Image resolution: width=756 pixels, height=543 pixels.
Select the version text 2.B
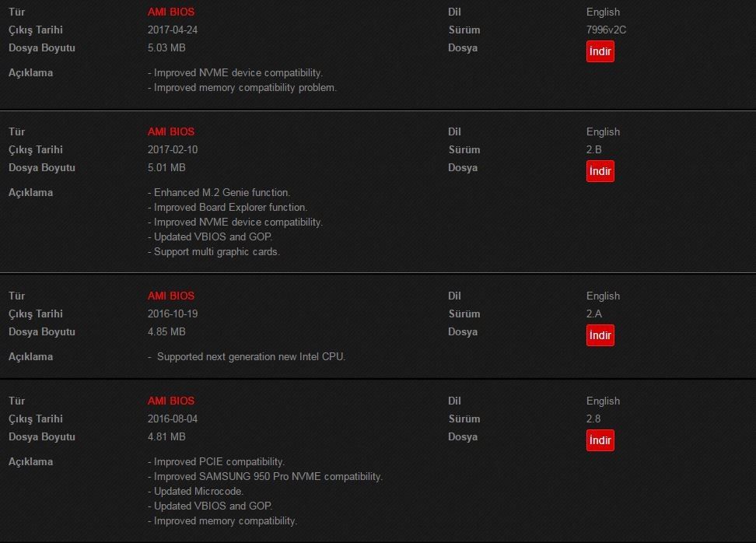click(594, 149)
